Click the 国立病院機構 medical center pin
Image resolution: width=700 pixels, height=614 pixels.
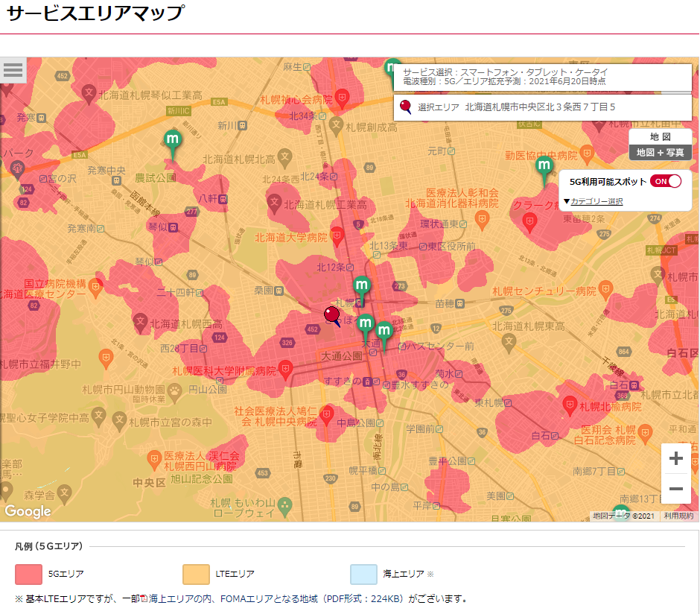95,288
